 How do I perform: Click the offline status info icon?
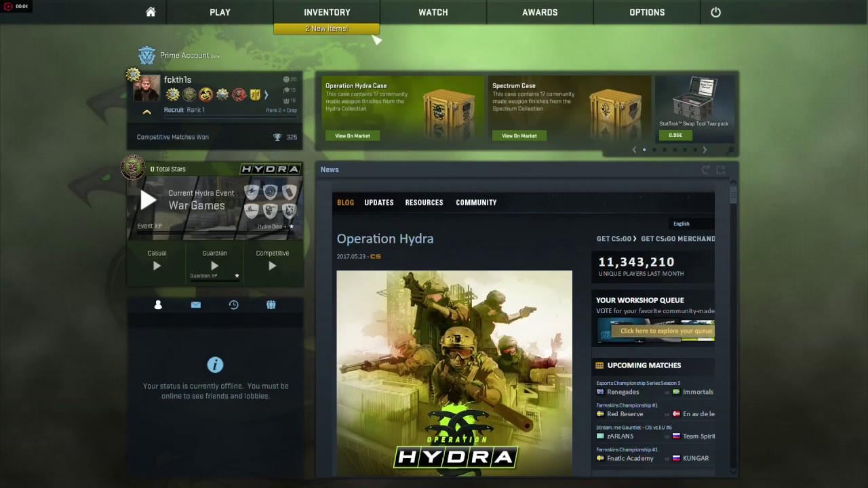[215, 365]
